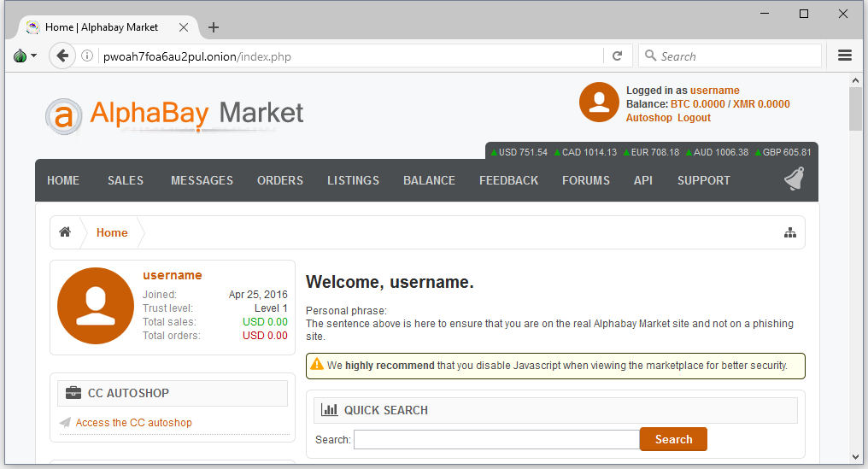Click the user avatar icon in header
868x469 pixels.
pos(599,103)
